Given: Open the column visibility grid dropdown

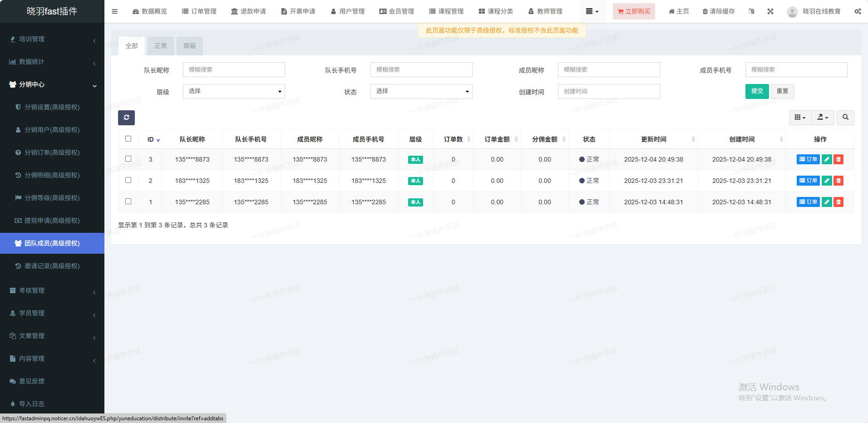Looking at the screenshot, I should pyautogui.click(x=800, y=118).
